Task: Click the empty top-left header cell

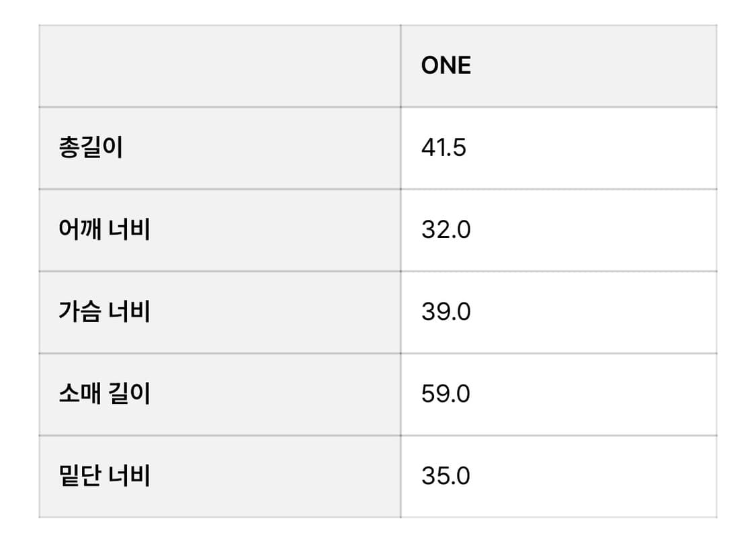Action: coord(220,66)
